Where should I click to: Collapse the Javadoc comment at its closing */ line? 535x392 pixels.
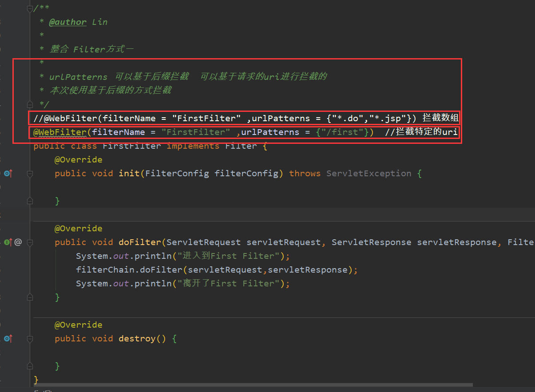click(x=30, y=105)
